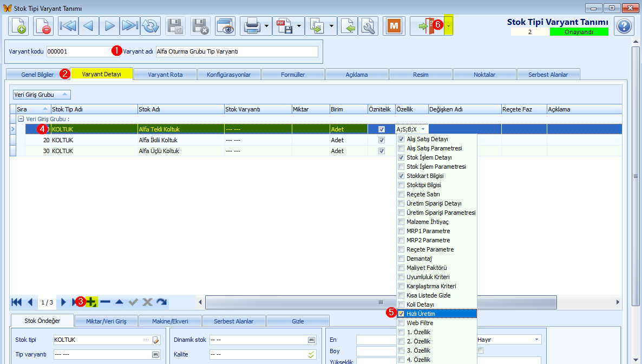Click the save diskette icon with checkmark
642x364 pixels.
click(x=175, y=26)
